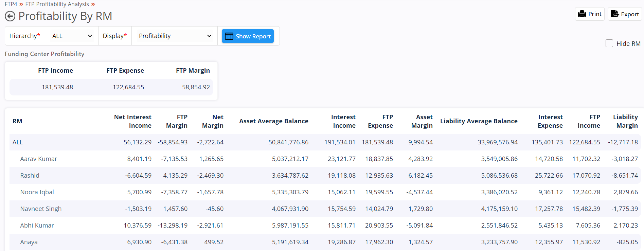Click Anaya's Interest Income 19,286.87
The image size is (644, 251).
[342, 242]
